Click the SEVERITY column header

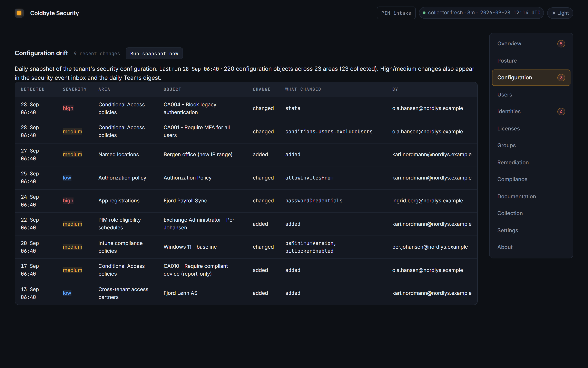tap(75, 89)
